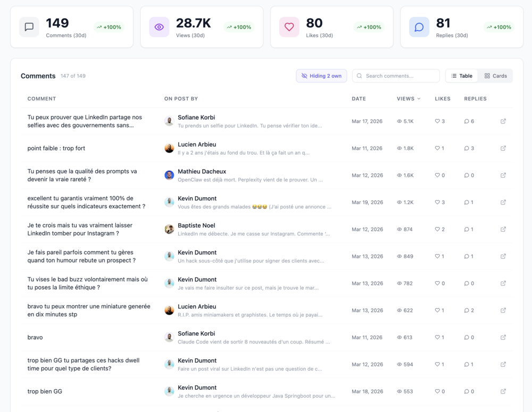Click the Mathieu Dacheux name link

(x=202, y=171)
